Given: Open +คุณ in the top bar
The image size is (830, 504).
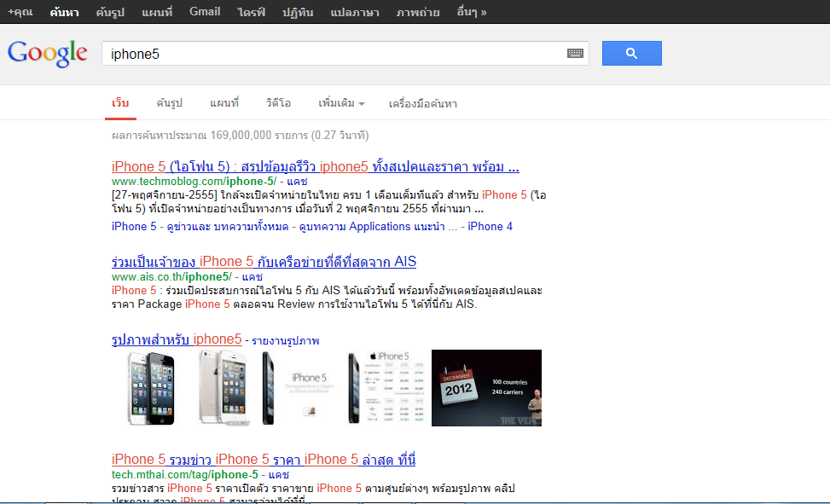Looking at the screenshot, I should 20,12.
